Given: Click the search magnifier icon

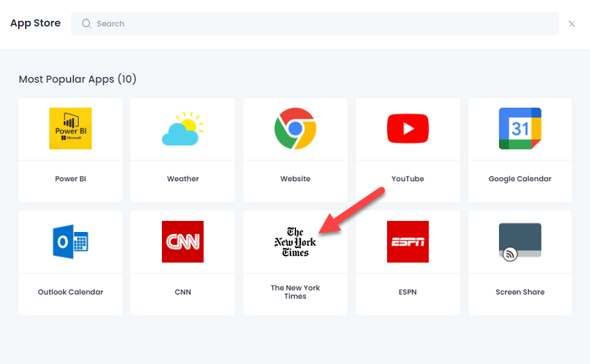Looking at the screenshot, I should [x=87, y=24].
